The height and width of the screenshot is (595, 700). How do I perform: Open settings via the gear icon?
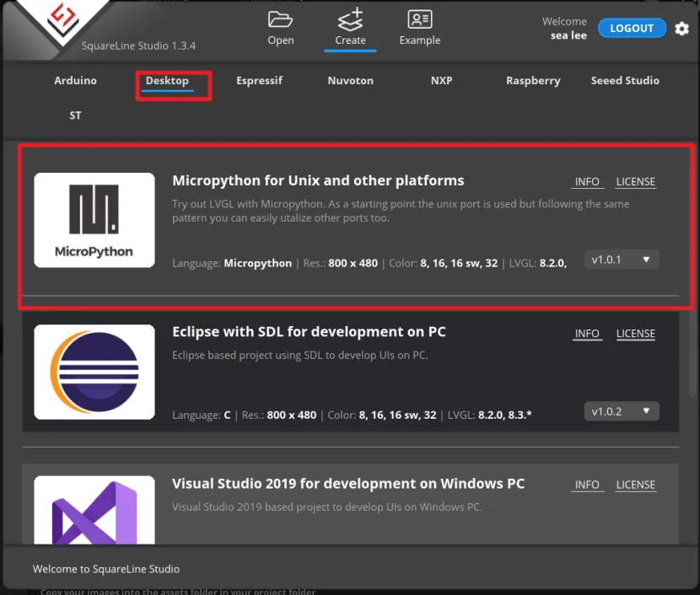click(681, 29)
